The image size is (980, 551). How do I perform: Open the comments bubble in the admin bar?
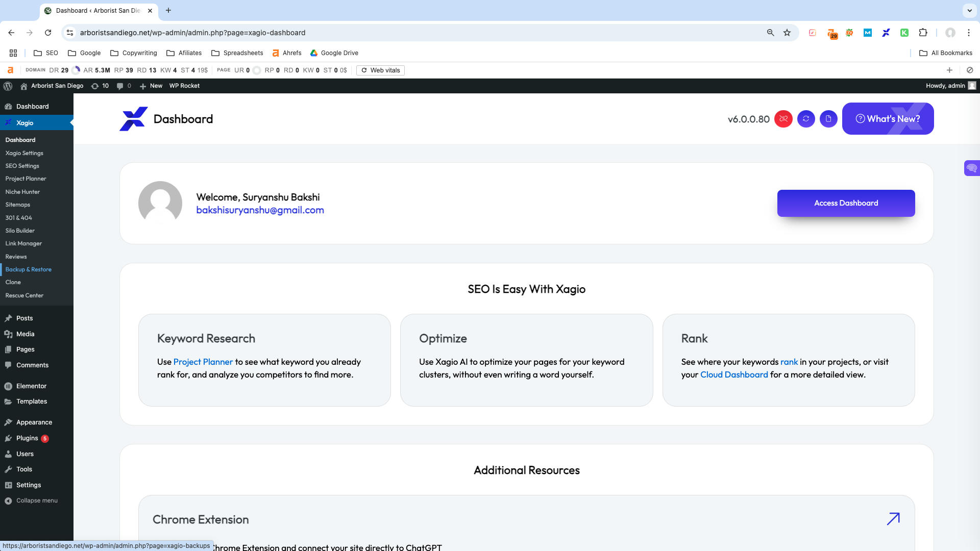124,86
